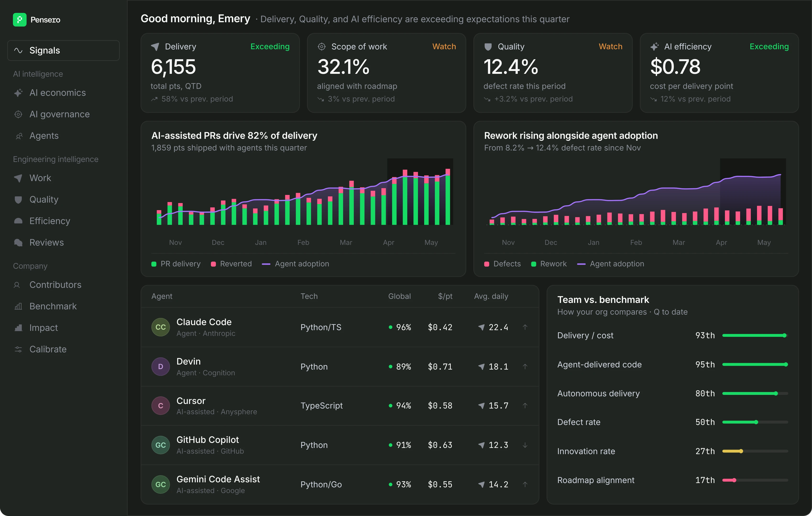Screen dimensions: 812x516
Task: Click the GitHub Copilot row down arrow
Action: click(525, 445)
